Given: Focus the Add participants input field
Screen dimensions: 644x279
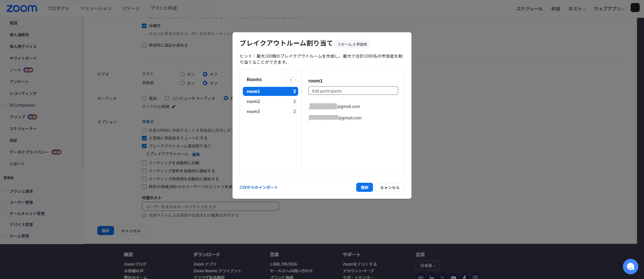Looking at the screenshot, I should tap(353, 91).
